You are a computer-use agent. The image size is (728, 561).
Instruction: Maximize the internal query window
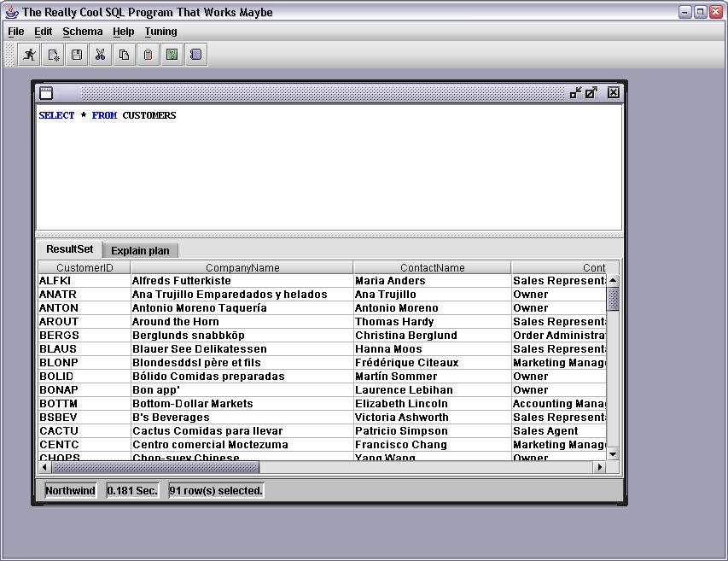coord(591,93)
